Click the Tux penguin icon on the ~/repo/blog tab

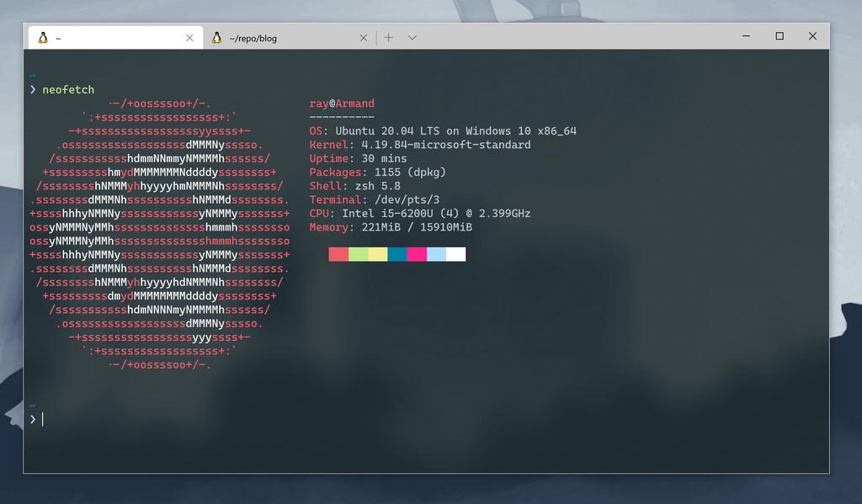[x=217, y=37]
